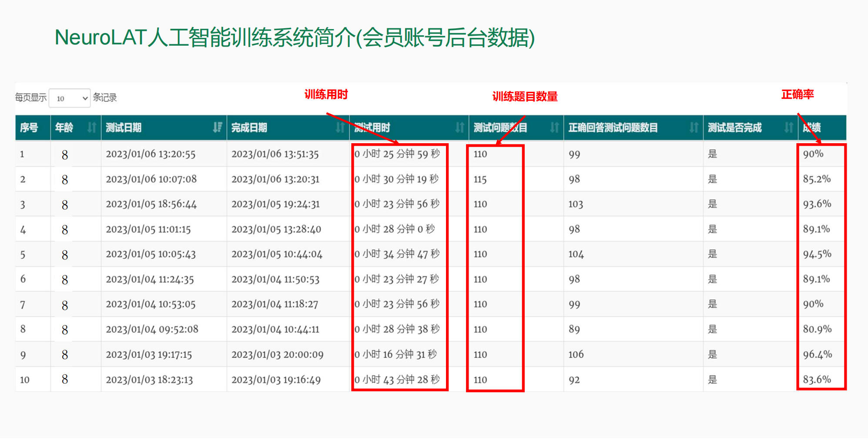Image resolution: width=868 pixels, height=440 pixels.
Task: Select test date 2023/01/03 19:17:15
Action: 149,355
